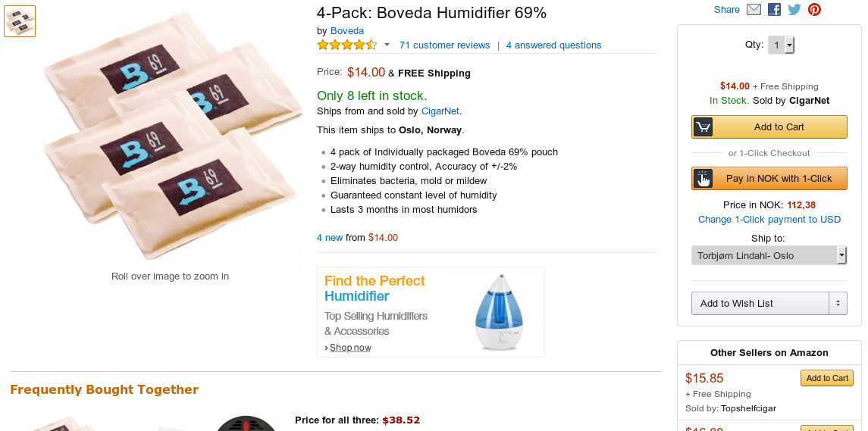Share the product on Twitter
Screen dimensions: 868x431
coord(794,9)
